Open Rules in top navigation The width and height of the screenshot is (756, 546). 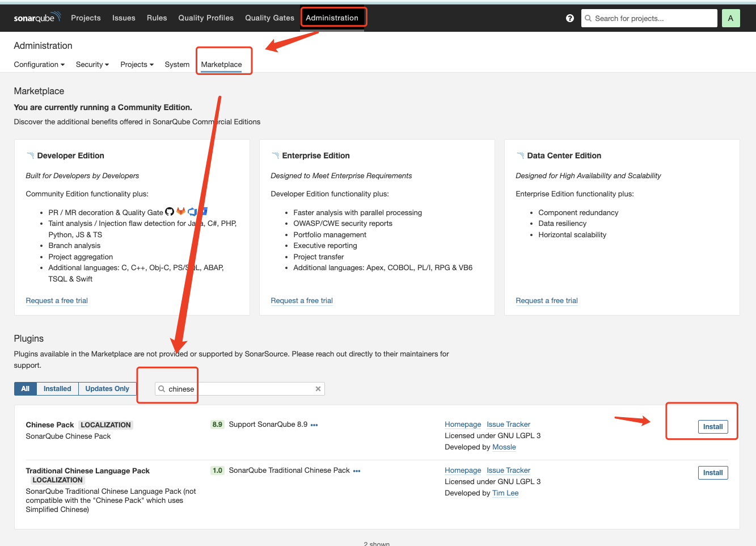point(157,18)
